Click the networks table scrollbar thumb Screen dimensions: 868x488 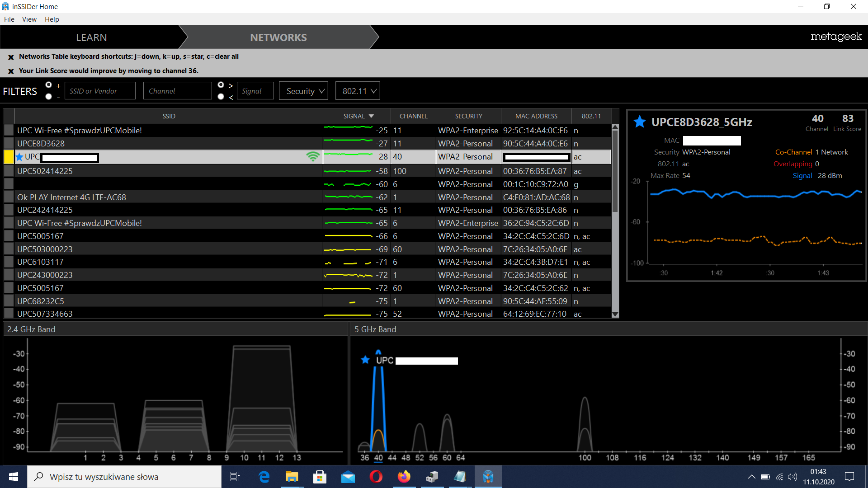point(615,171)
